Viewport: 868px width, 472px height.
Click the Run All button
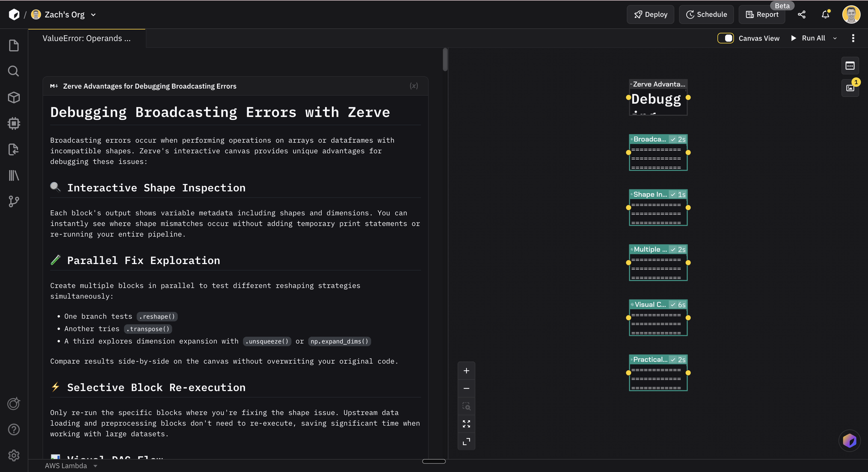(808, 38)
